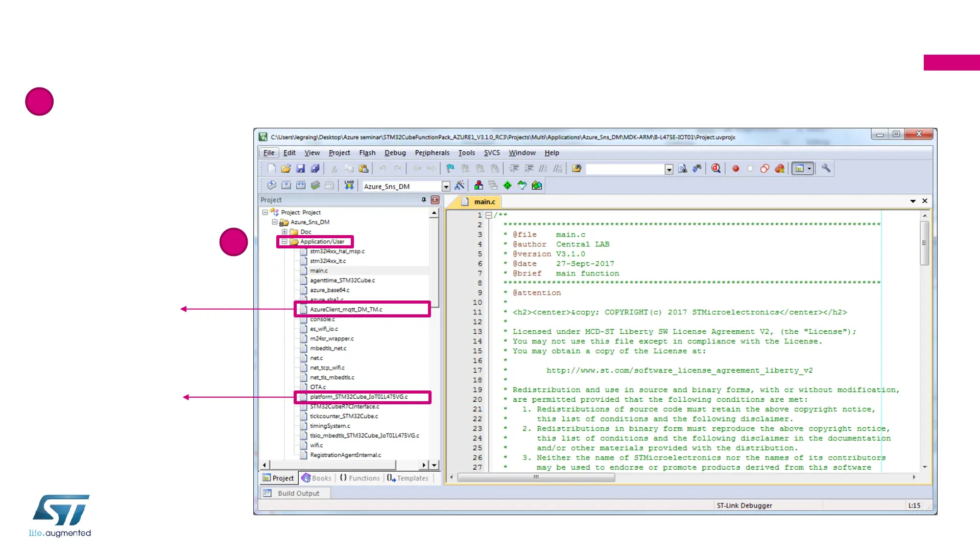Open the Flash menu
This screenshot has width=980, height=552.
[x=367, y=153]
